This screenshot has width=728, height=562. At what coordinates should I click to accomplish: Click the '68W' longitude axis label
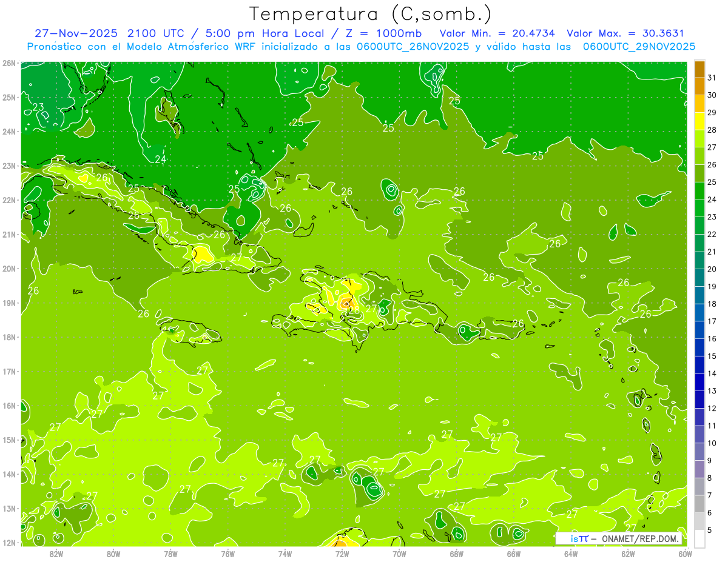(x=456, y=553)
